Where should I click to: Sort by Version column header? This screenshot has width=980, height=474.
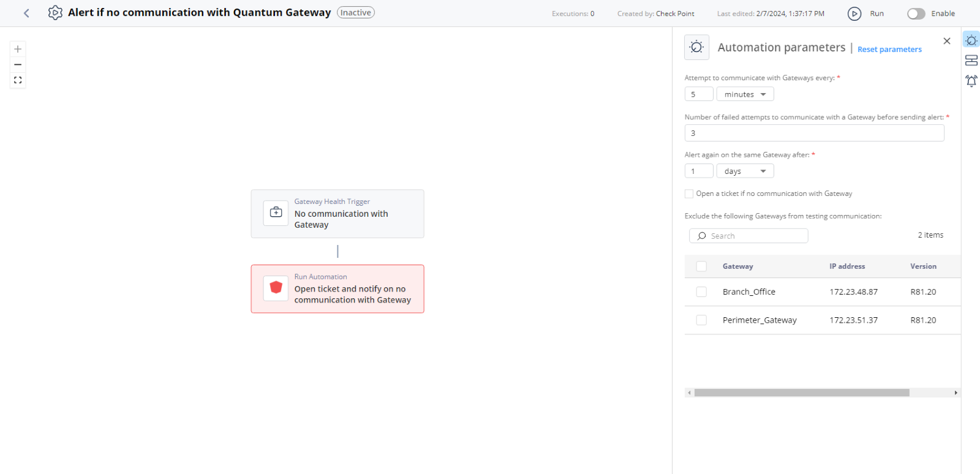[x=923, y=266]
